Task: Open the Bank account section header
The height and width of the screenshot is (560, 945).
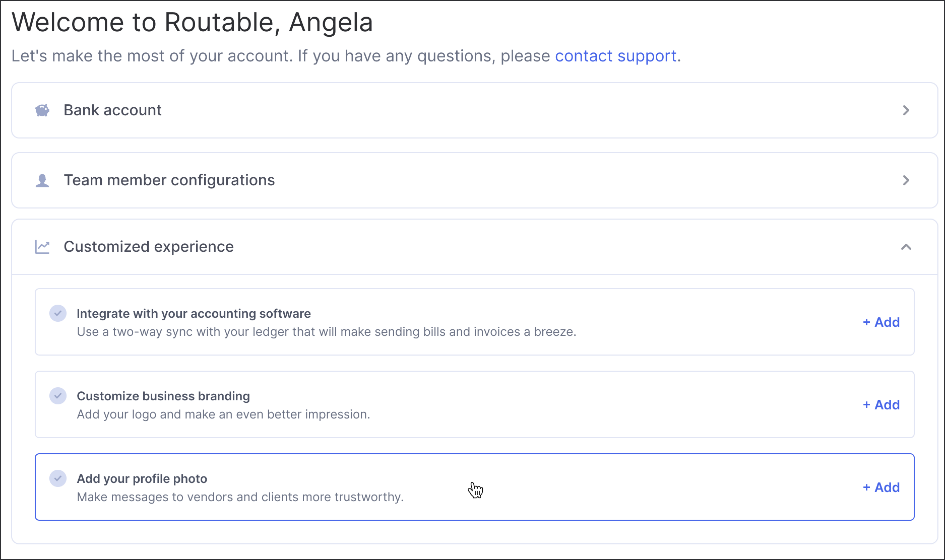Action: click(x=475, y=110)
